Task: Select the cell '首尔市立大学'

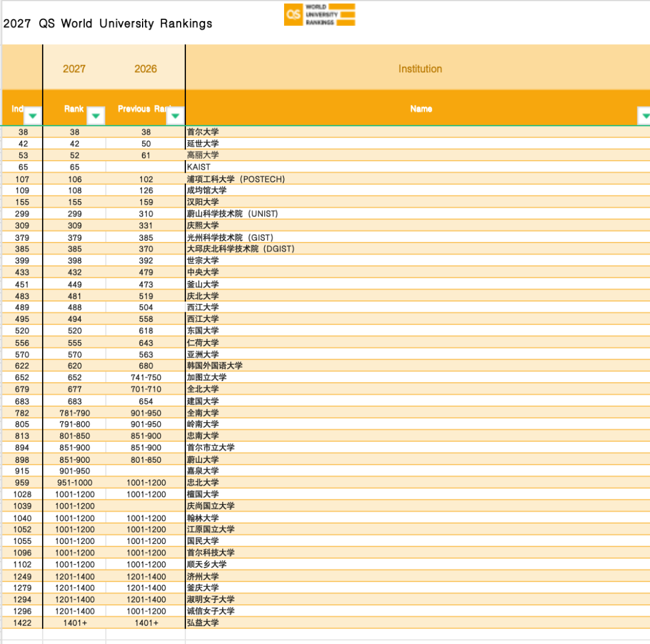Action: [418, 447]
